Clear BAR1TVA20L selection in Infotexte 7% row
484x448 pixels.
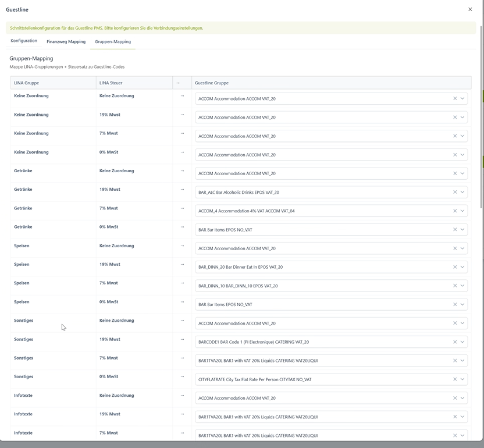[x=455, y=435]
